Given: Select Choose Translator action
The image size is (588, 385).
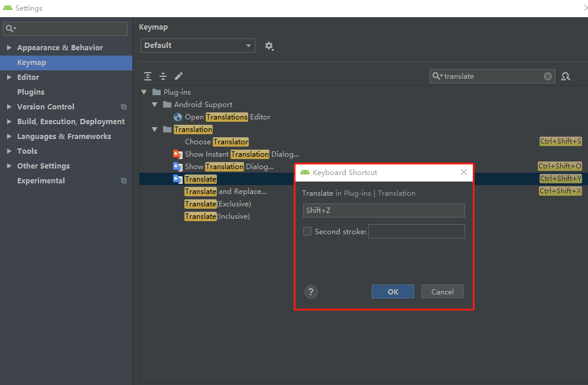Looking at the screenshot, I should coord(217,142).
